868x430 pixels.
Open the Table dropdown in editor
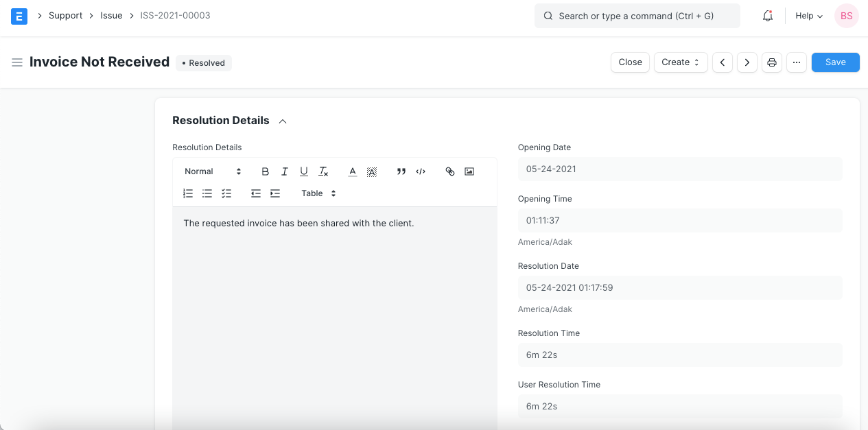(318, 193)
